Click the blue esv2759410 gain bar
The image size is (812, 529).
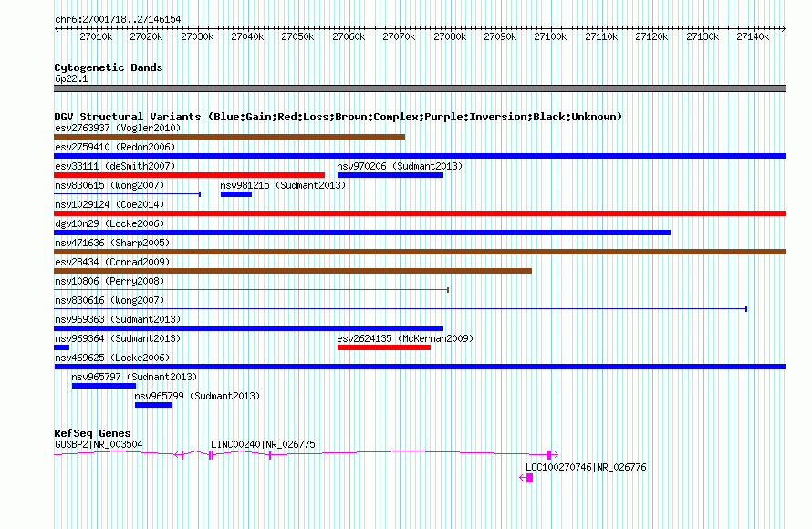pos(420,156)
